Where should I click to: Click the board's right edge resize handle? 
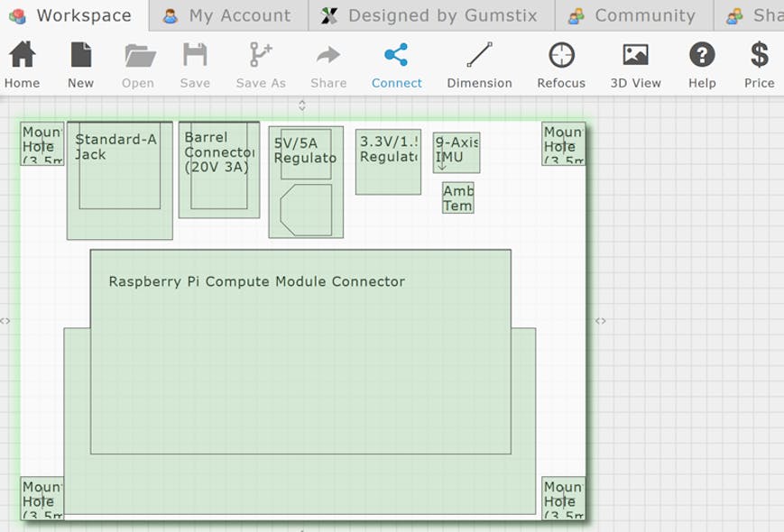601,321
